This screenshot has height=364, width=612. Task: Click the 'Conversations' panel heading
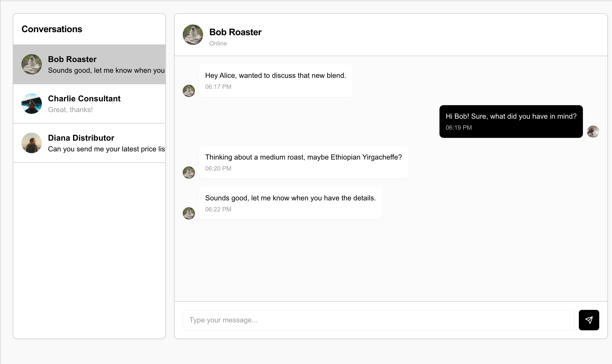52,29
